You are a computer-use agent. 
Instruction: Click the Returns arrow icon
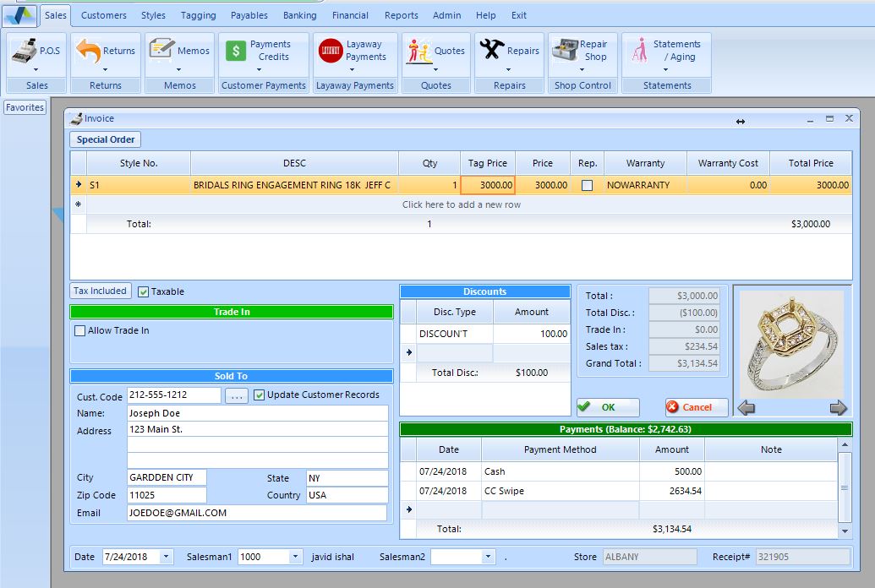click(88, 51)
